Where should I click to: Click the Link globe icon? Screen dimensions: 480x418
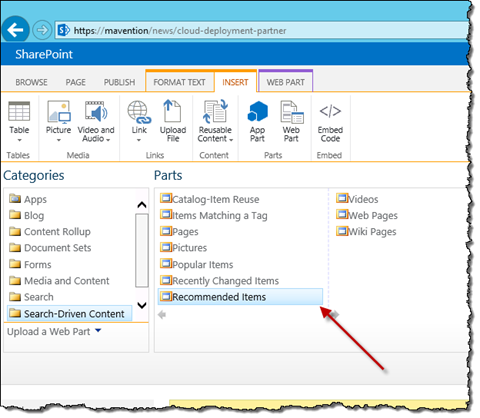(139, 112)
